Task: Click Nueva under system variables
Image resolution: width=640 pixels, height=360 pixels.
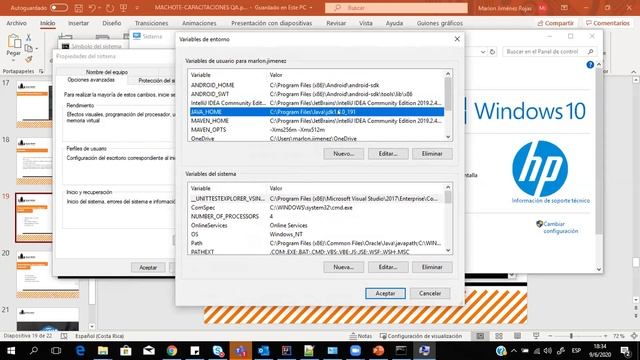Action: pyautogui.click(x=343, y=267)
